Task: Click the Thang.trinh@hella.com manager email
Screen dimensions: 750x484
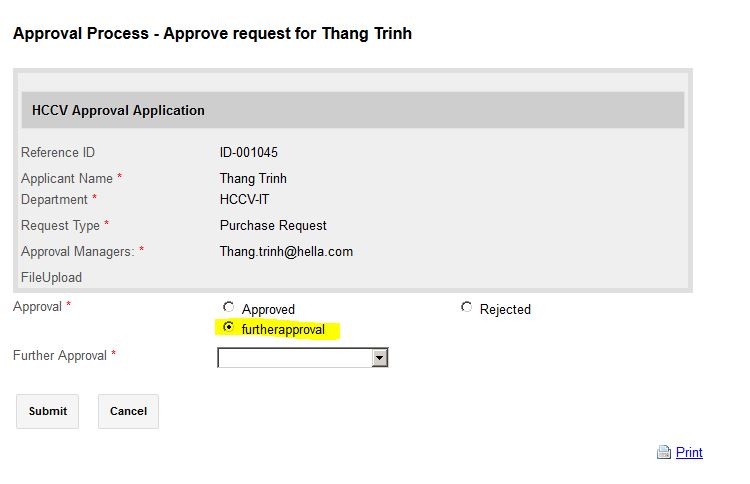Action: 286,251
